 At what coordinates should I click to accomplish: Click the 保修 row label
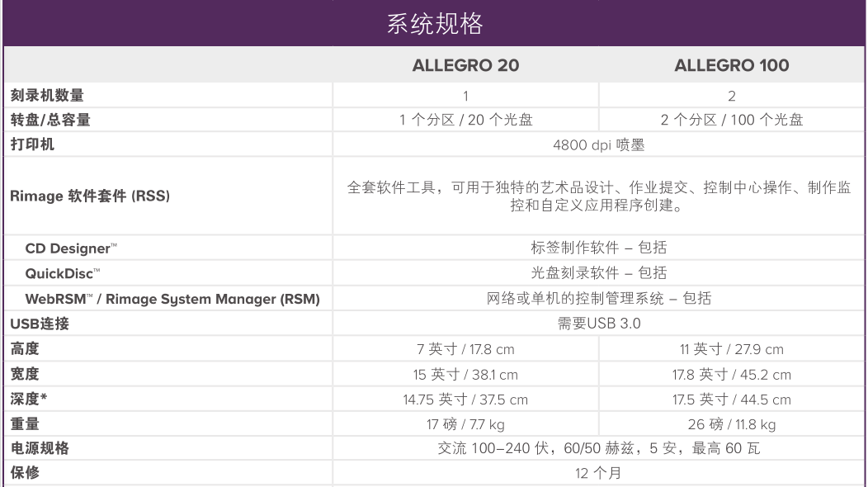pyautogui.click(x=25, y=473)
